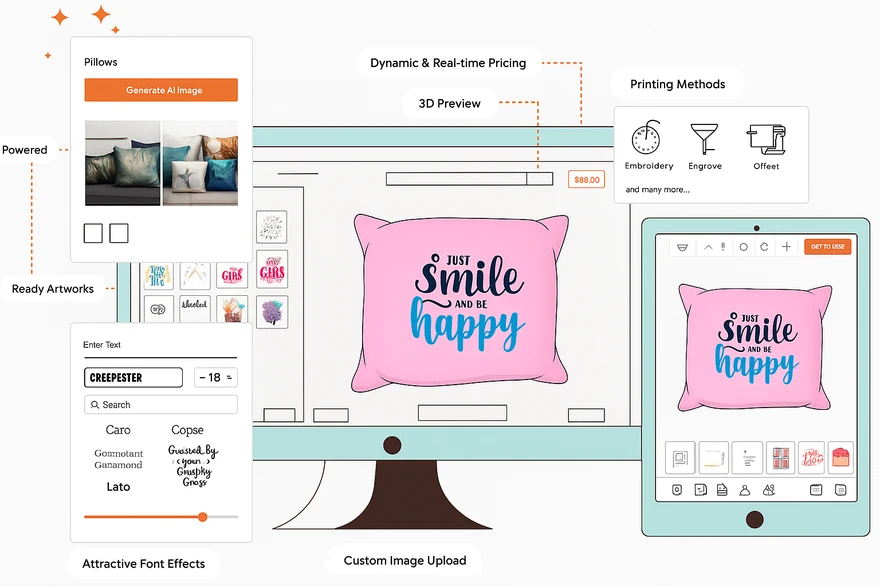This screenshot has width=880, height=587.
Task: Tick the second checkbox under the pillow thumbnails
Action: 118,232
